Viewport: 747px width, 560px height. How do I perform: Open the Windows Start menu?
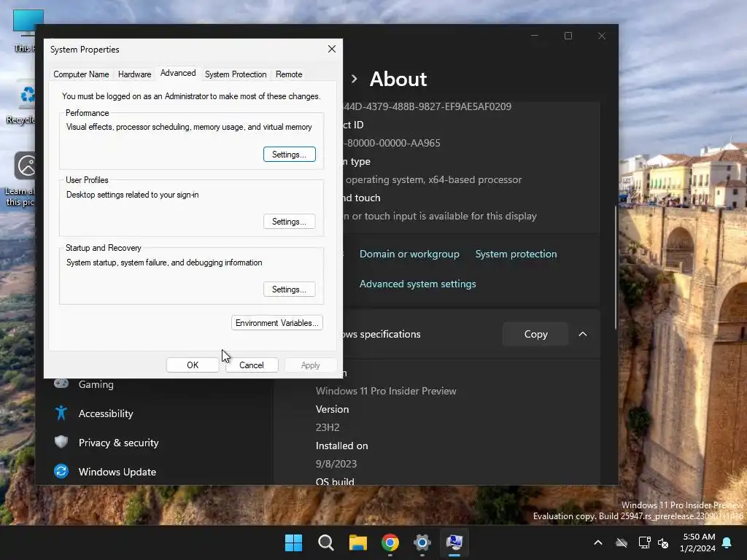point(293,542)
